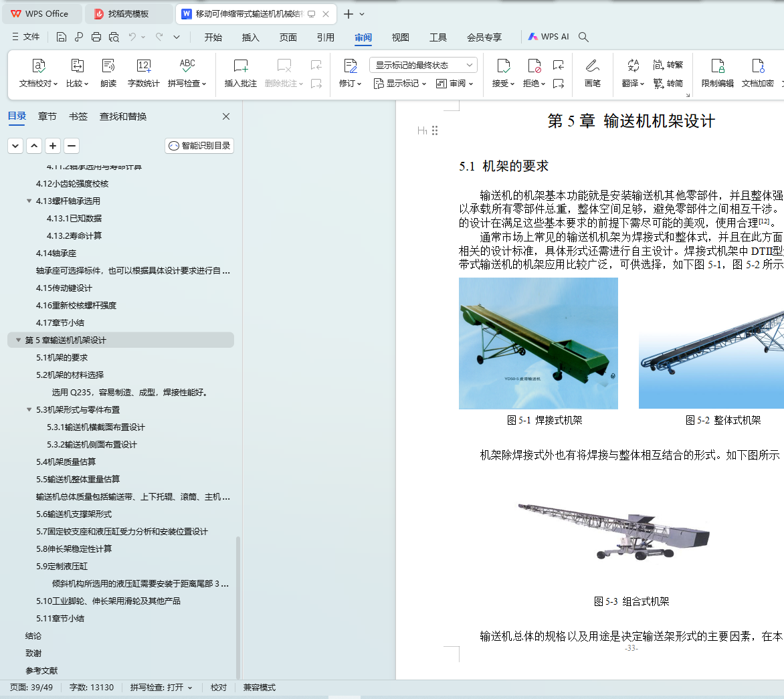This screenshot has width=784, height=699.
Task: Toggle 修订 track changes
Action: 350,73
